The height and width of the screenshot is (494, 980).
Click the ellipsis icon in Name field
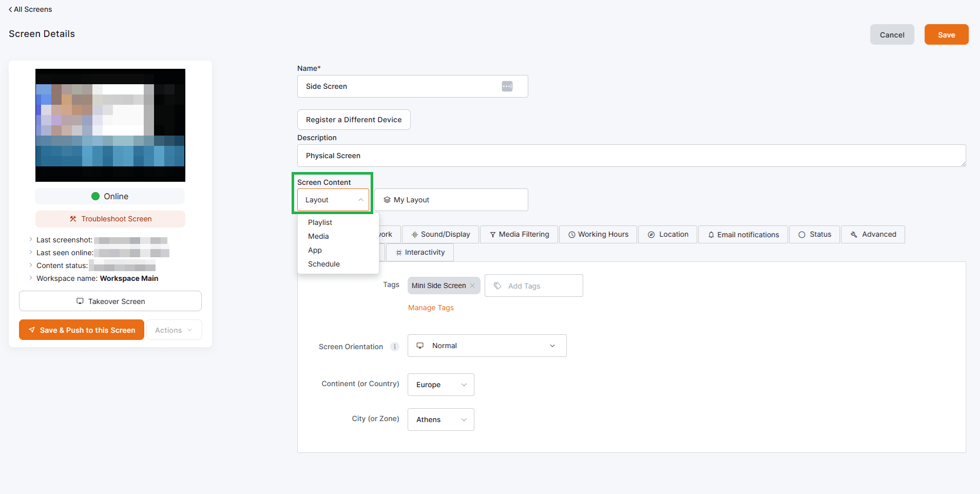point(507,86)
